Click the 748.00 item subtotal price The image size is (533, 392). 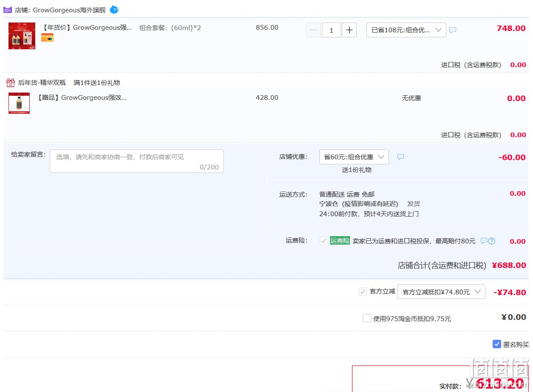[x=511, y=28]
